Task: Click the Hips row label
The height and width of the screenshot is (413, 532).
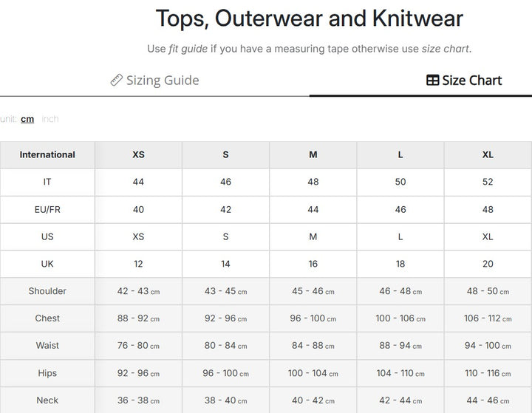Action: (x=47, y=373)
